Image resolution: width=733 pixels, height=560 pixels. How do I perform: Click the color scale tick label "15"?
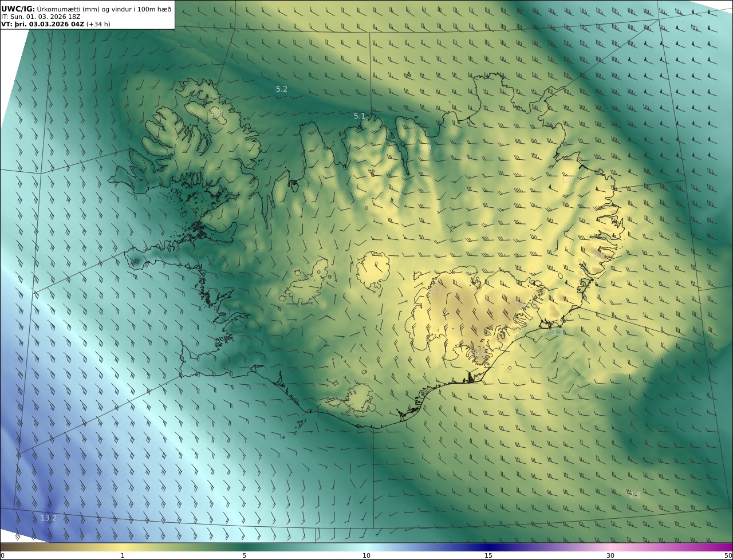click(x=488, y=555)
